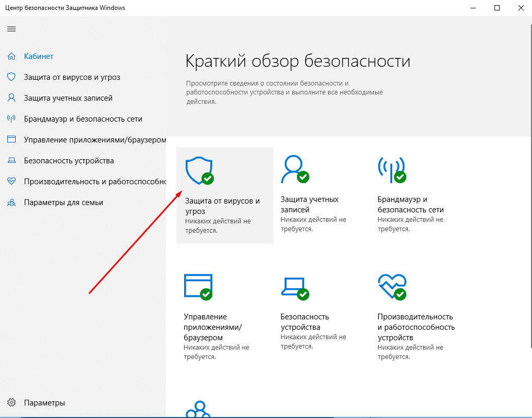Open Параметры для семьи in sidebar
The height and width of the screenshot is (418, 532).
click(64, 202)
